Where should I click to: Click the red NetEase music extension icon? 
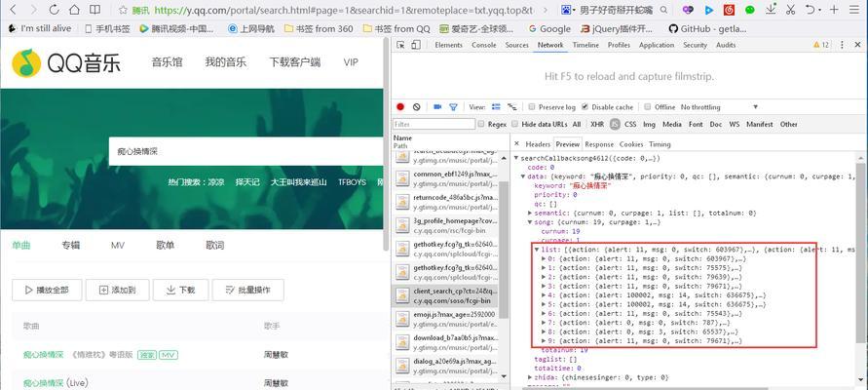(729, 10)
